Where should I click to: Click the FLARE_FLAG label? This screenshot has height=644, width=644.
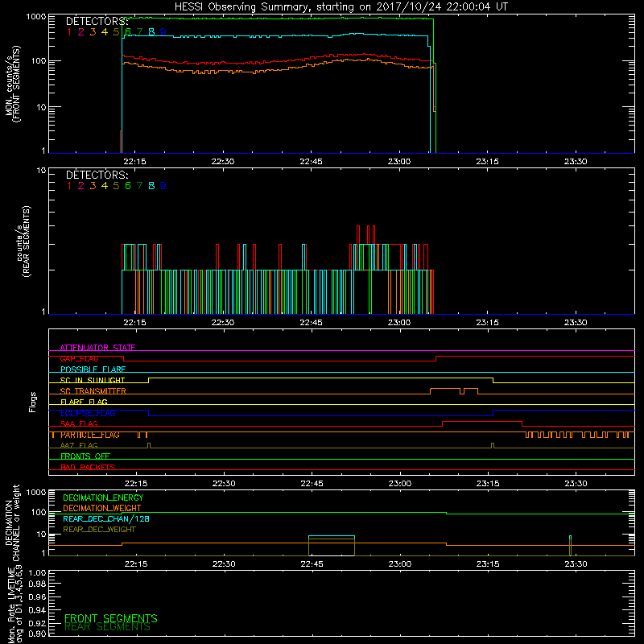(84, 402)
